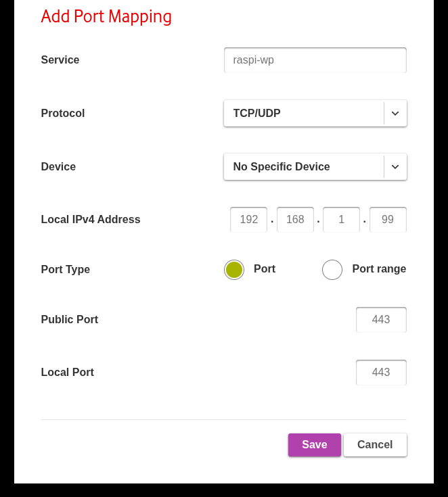Select the Port radio button
Viewport: 448px width, 497px height.
(234, 270)
